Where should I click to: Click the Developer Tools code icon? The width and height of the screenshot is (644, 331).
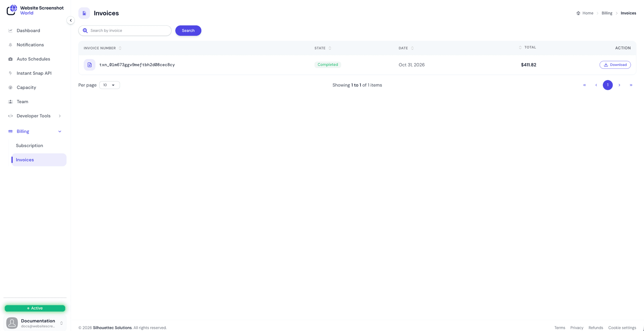(x=10, y=116)
